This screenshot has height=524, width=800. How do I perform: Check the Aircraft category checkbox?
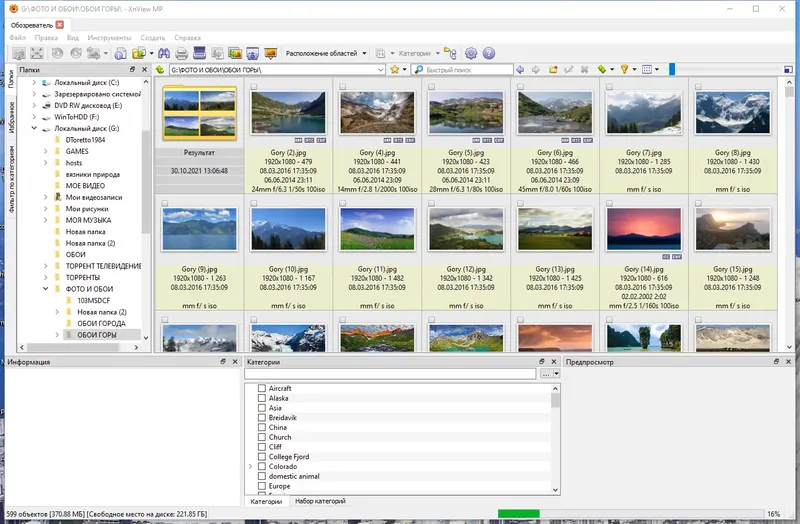pos(262,388)
